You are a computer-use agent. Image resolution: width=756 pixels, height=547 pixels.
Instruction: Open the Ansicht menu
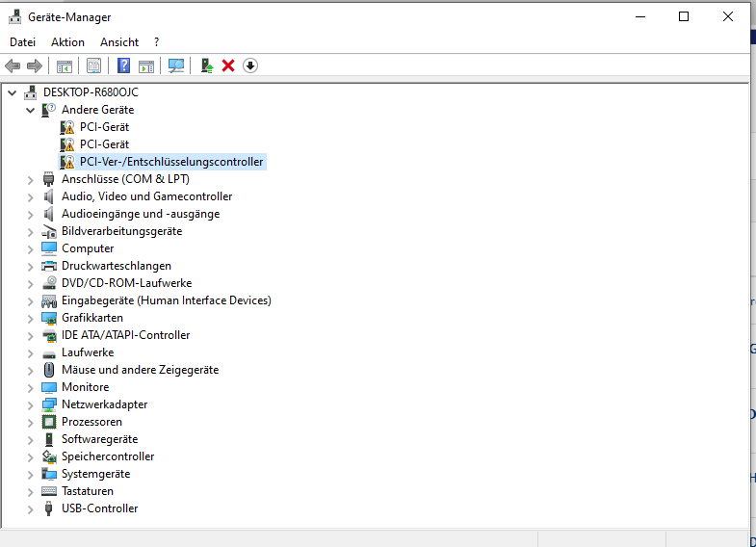(x=119, y=42)
